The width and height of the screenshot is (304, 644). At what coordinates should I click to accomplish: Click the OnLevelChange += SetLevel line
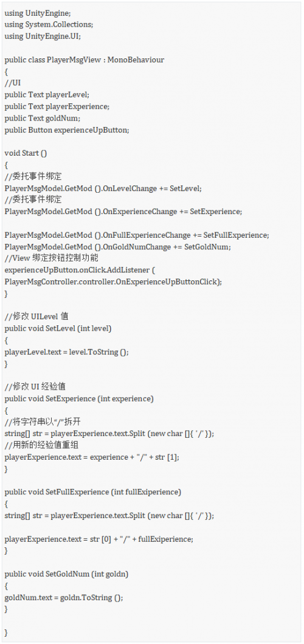point(103,189)
